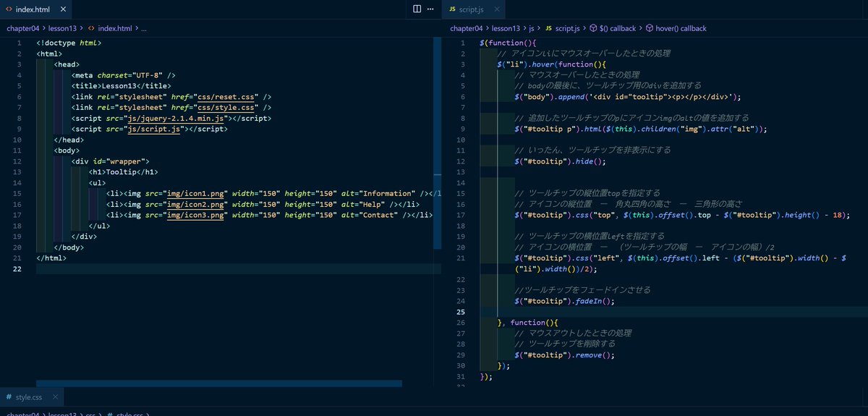868x416 pixels.
Task: Click lesson13 breadcrumb above script.js editor
Action: [x=506, y=28]
